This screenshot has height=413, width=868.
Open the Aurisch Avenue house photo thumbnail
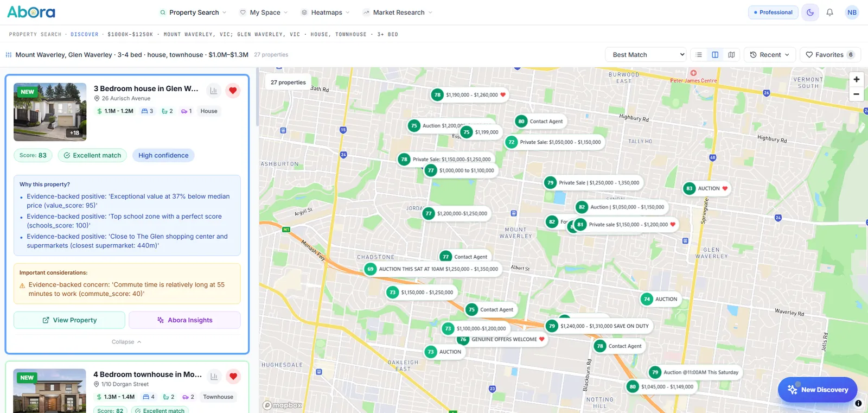(50, 112)
